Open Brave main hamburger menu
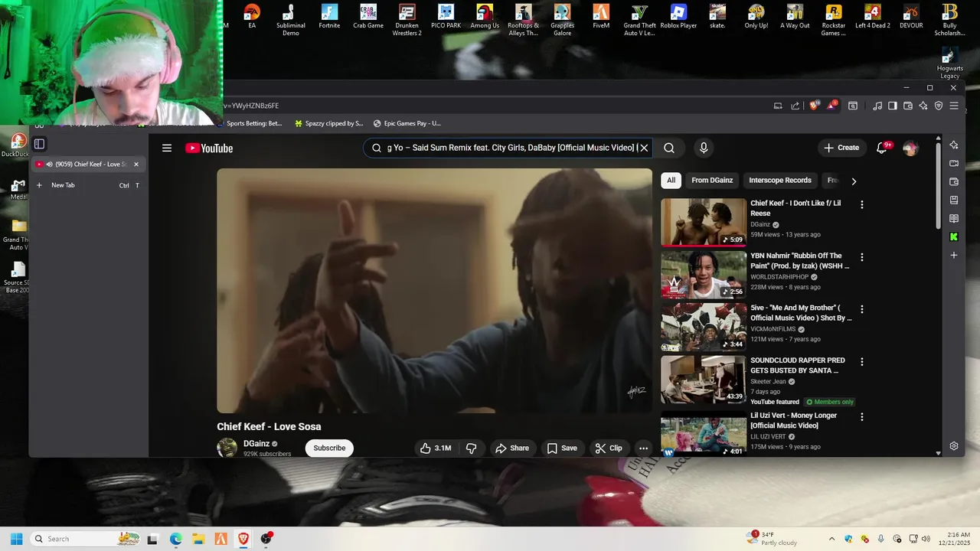 [954, 106]
